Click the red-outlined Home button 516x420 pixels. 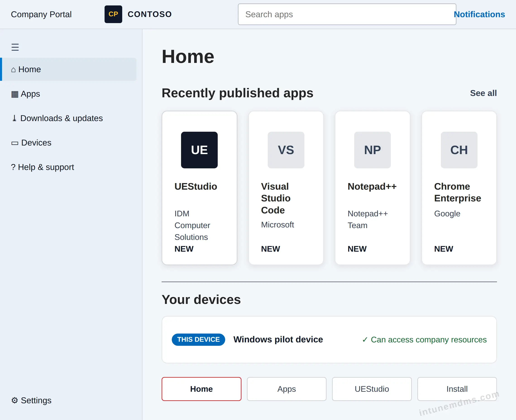[x=201, y=389]
